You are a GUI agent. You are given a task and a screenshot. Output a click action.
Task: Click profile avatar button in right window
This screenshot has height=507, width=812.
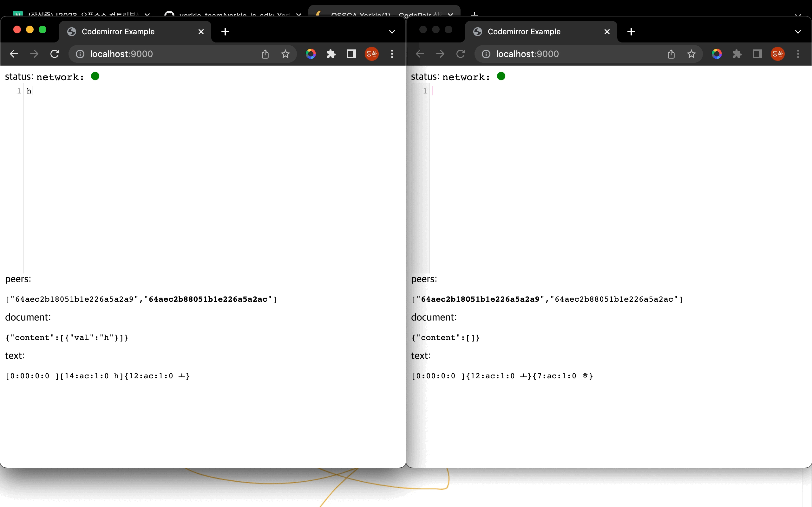tap(777, 54)
